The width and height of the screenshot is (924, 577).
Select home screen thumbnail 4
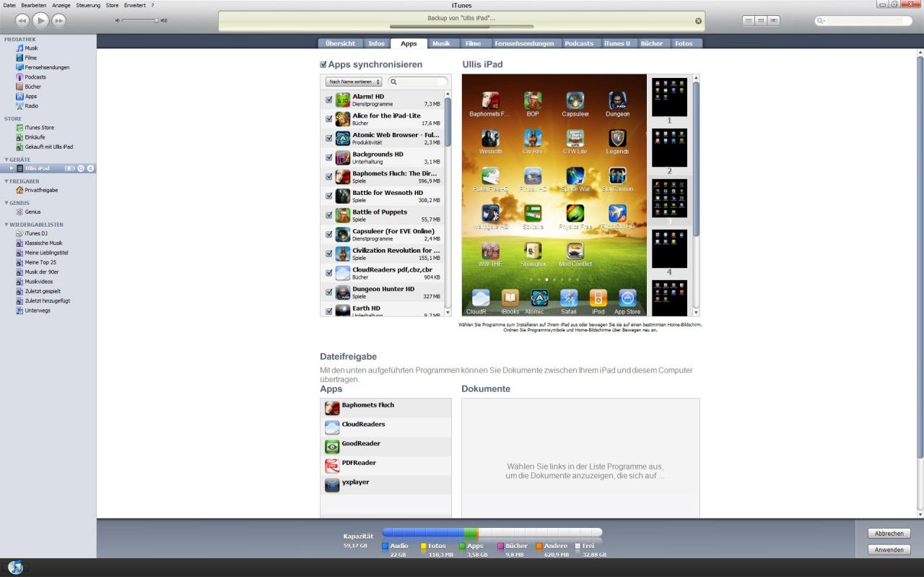click(669, 249)
